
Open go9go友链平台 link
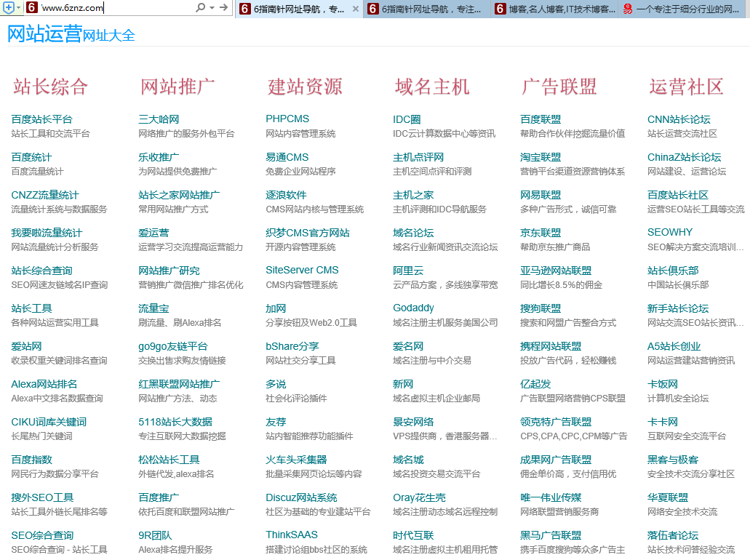click(x=173, y=345)
